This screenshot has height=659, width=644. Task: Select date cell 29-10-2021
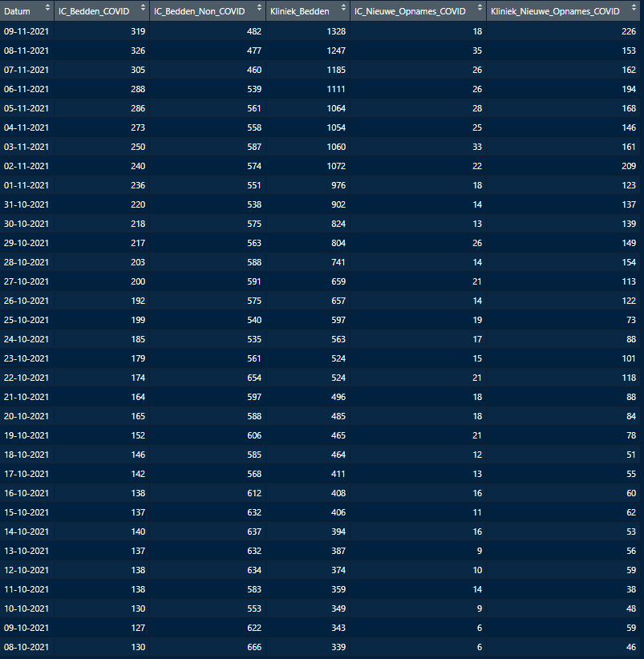[26, 244]
